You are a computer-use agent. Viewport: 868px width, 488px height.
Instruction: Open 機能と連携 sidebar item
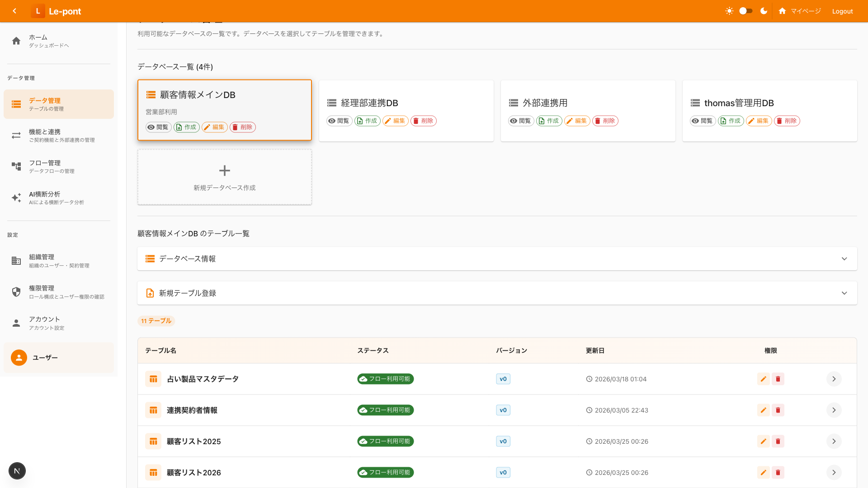click(x=59, y=136)
